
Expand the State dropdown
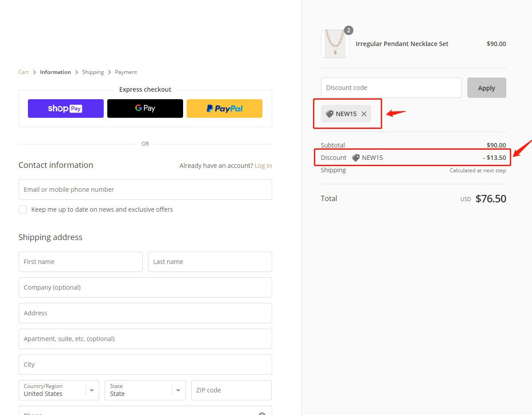(x=145, y=390)
